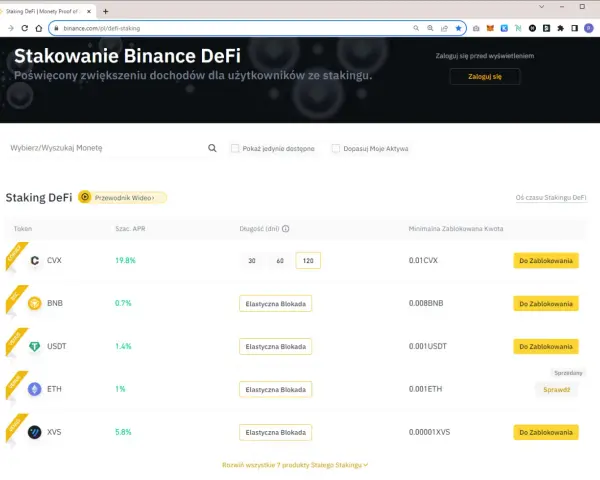Tick the Pokaż jedynie dostępne checkbox
This screenshot has height=480, width=600.
click(235, 148)
